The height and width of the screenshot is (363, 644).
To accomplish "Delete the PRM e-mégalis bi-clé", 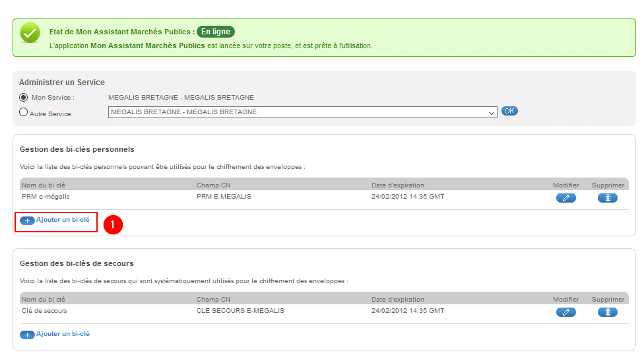I will 608,198.
